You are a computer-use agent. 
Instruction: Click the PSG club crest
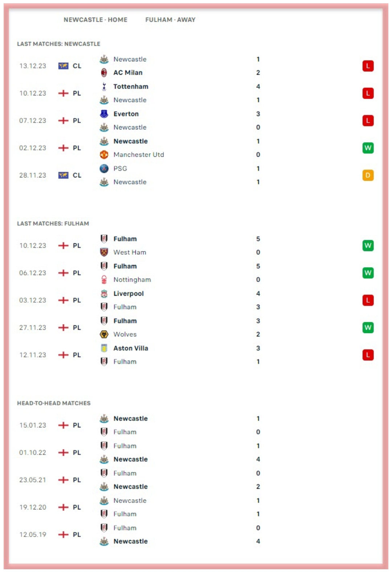[x=104, y=168]
